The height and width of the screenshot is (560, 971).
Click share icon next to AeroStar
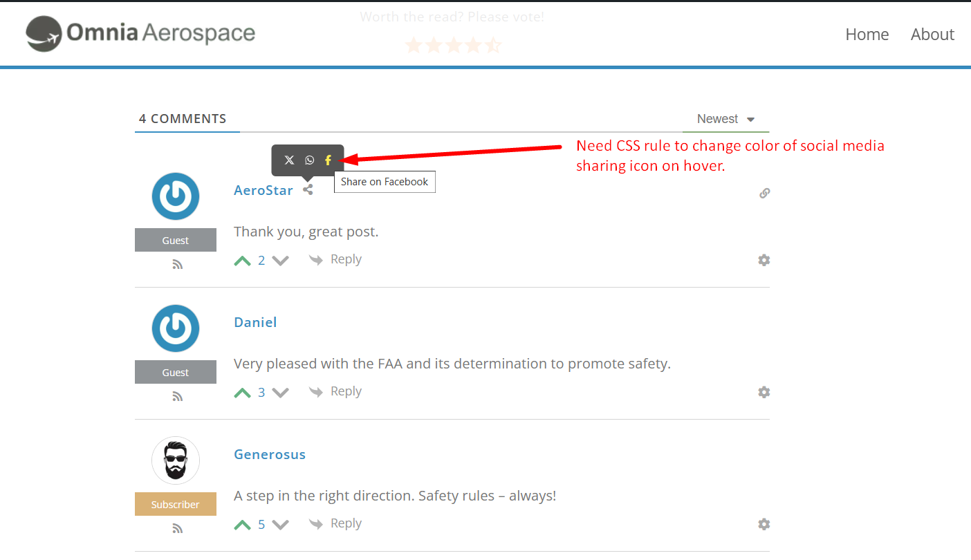[308, 189]
